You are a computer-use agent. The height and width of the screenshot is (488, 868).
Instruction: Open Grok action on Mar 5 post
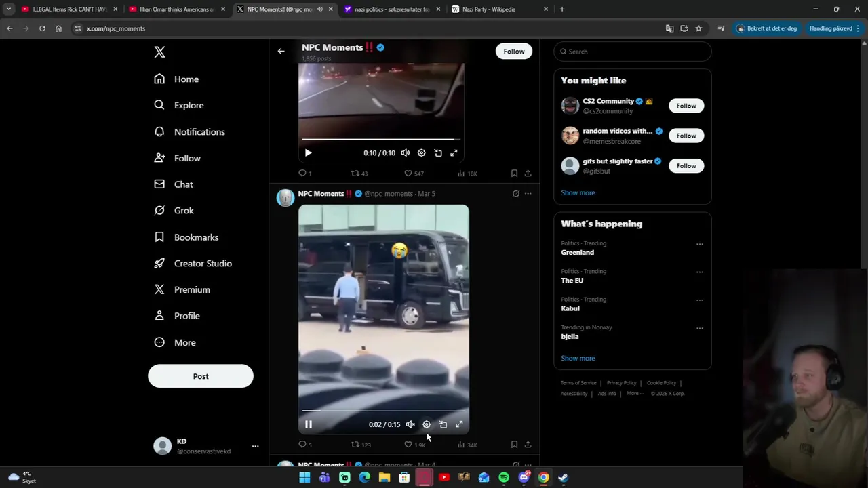tap(516, 194)
